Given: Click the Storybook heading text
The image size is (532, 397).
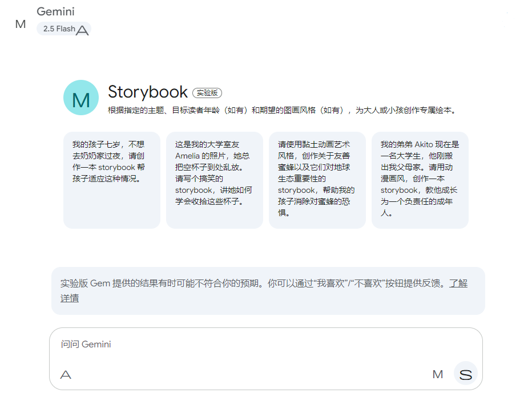Looking at the screenshot, I should [148, 92].
